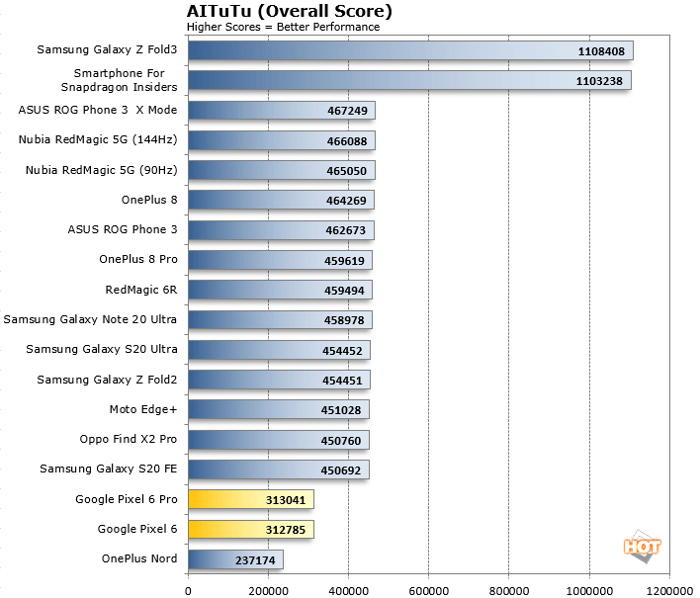Click the 237174 score value

pyautogui.click(x=255, y=560)
